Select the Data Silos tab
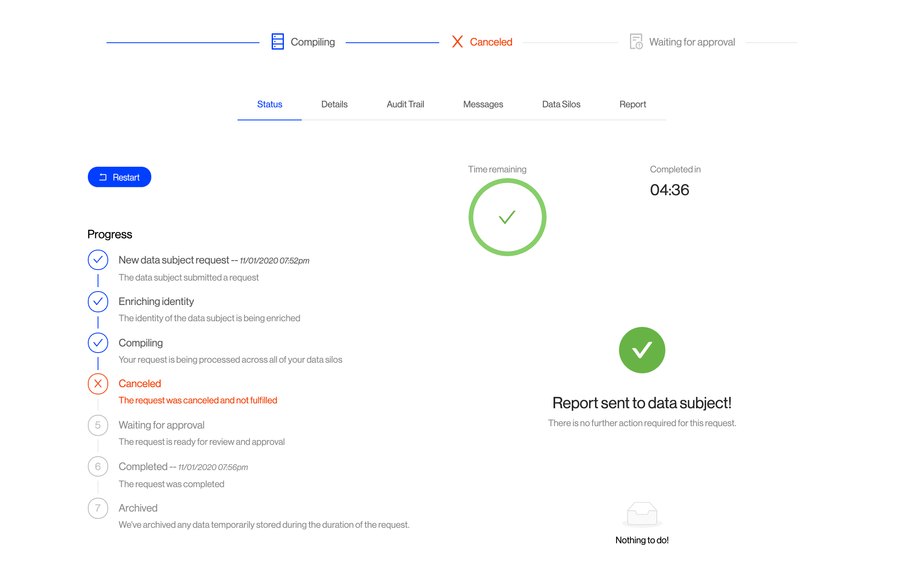This screenshot has width=898, height=588. pyautogui.click(x=561, y=105)
